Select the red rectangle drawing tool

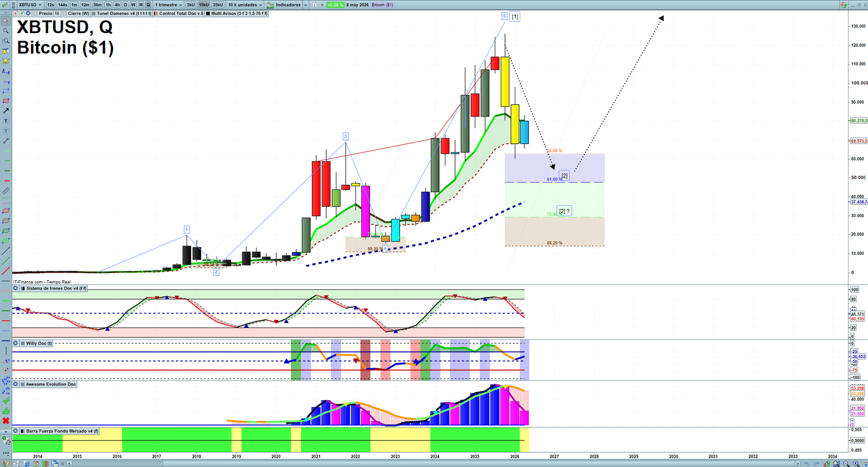[5, 101]
